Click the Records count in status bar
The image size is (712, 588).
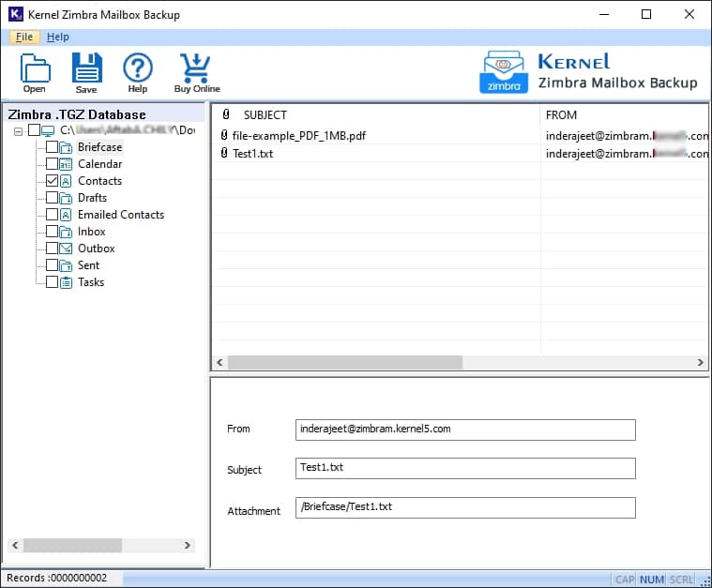pyautogui.click(x=57, y=578)
